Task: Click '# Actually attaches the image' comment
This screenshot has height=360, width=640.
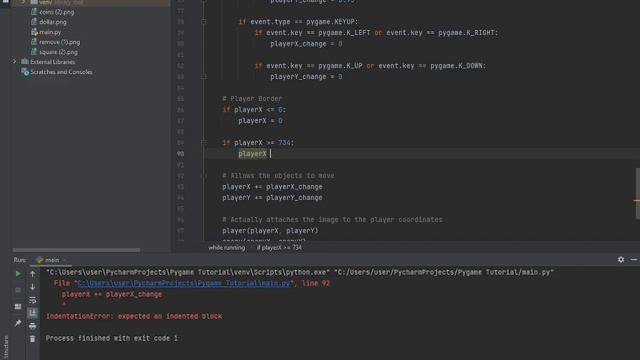Action: tap(332, 220)
